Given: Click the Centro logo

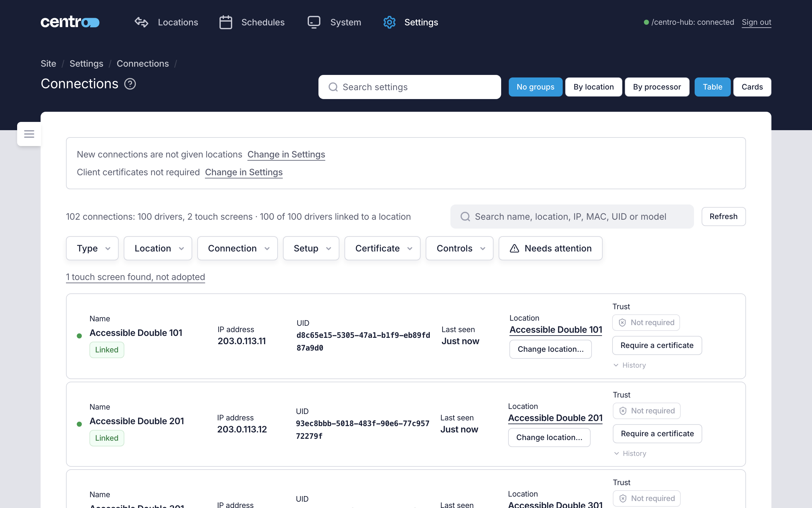Looking at the screenshot, I should (x=70, y=22).
